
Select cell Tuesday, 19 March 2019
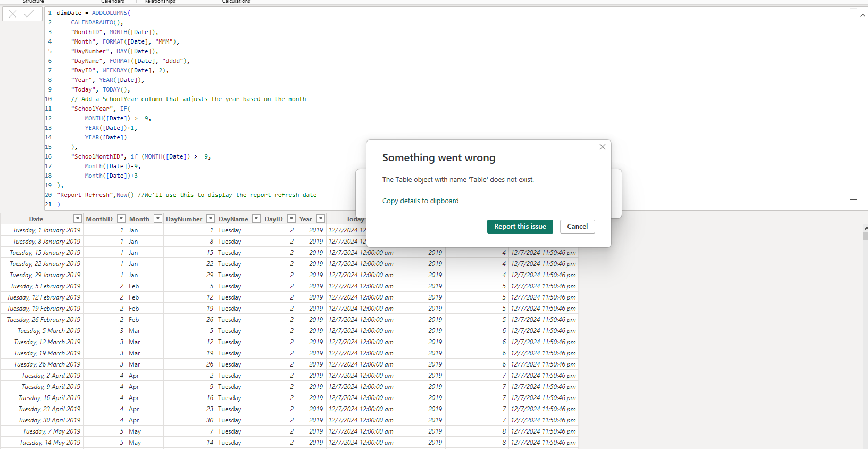point(41,353)
